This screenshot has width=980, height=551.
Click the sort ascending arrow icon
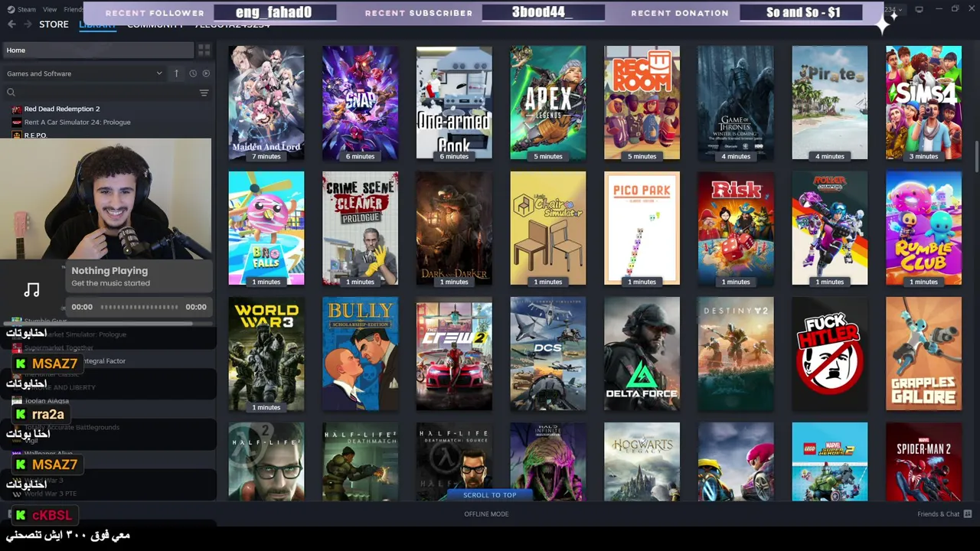[x=176, y=73]
